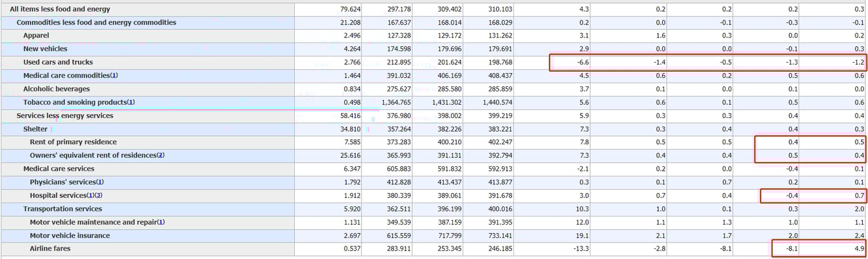Select the Airline fares row label
868x259 pixels.
pos(50,249)
